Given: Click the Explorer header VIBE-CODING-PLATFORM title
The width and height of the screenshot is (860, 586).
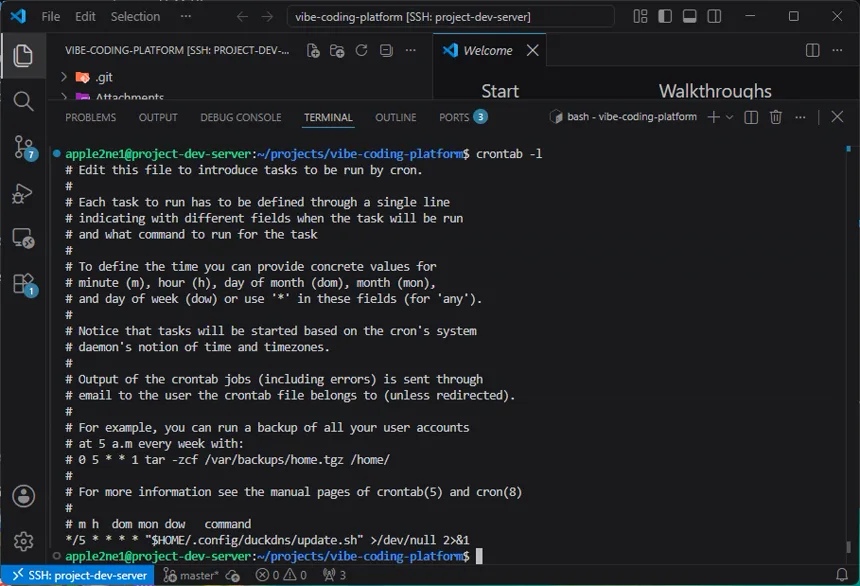Looking at the screenshot, I should coord(177,50).
